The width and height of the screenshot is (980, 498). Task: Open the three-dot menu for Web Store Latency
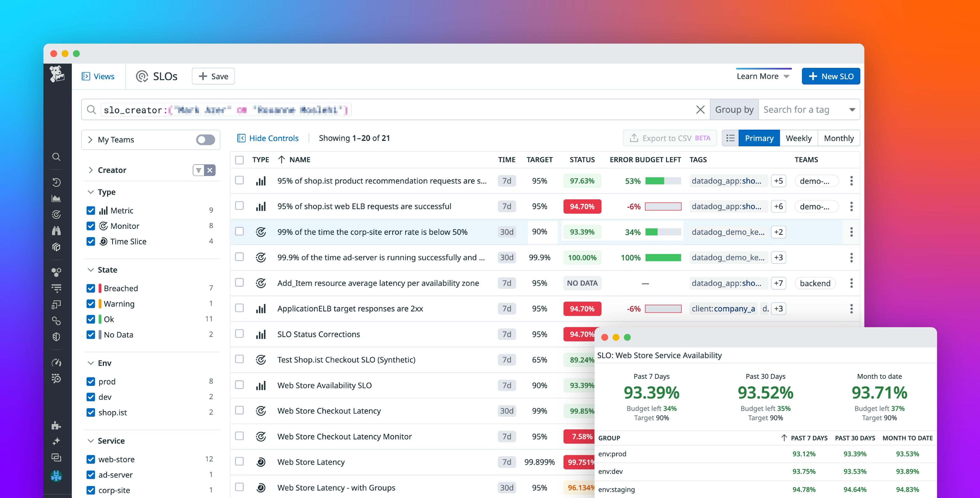(x=851, y=462)
